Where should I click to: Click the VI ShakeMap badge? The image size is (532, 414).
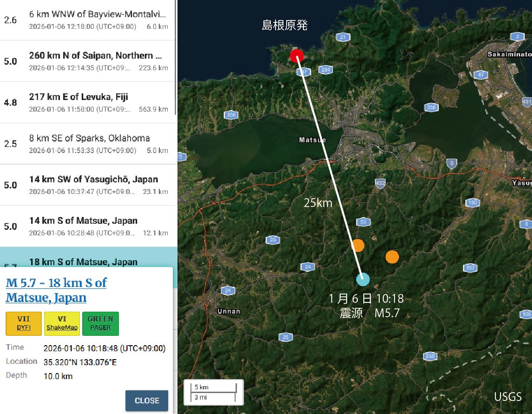[x=62, y=323]
